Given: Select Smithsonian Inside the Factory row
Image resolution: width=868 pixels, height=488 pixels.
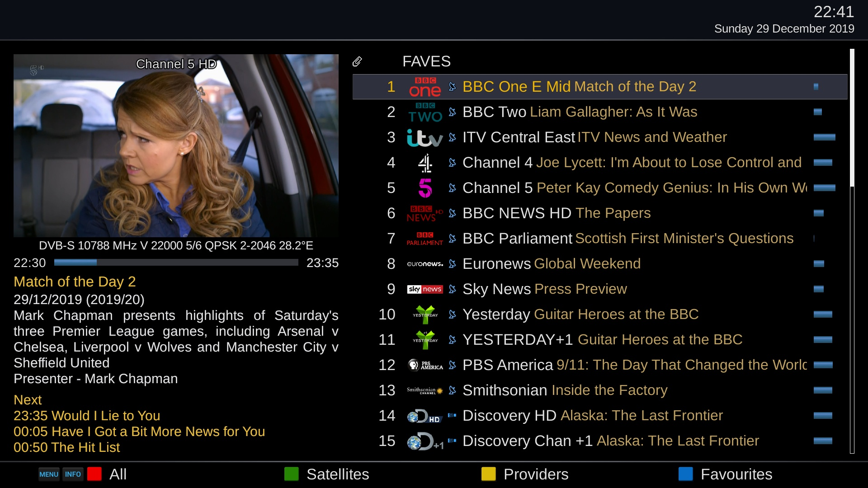Looking at the screenshot, I should point(600,390).
